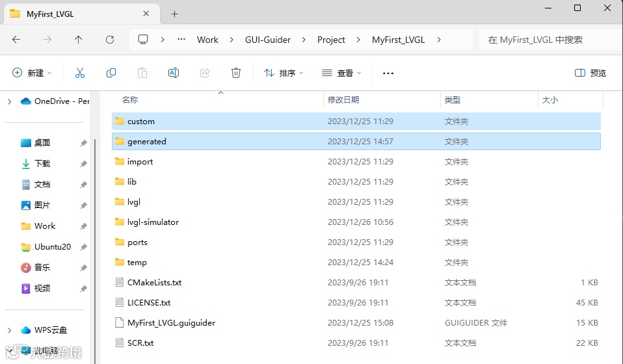Open 音乐 in the sidebar

(x=35, y=268)
